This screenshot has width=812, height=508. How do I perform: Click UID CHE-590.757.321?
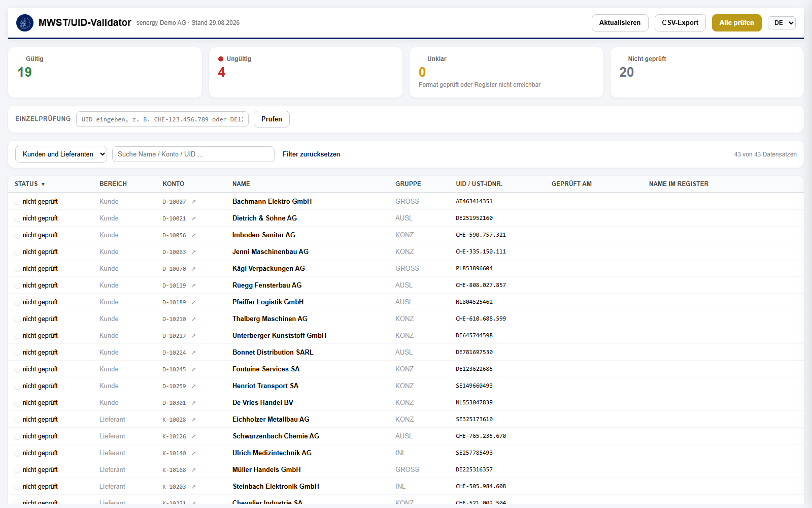click(x=481, y=235)
